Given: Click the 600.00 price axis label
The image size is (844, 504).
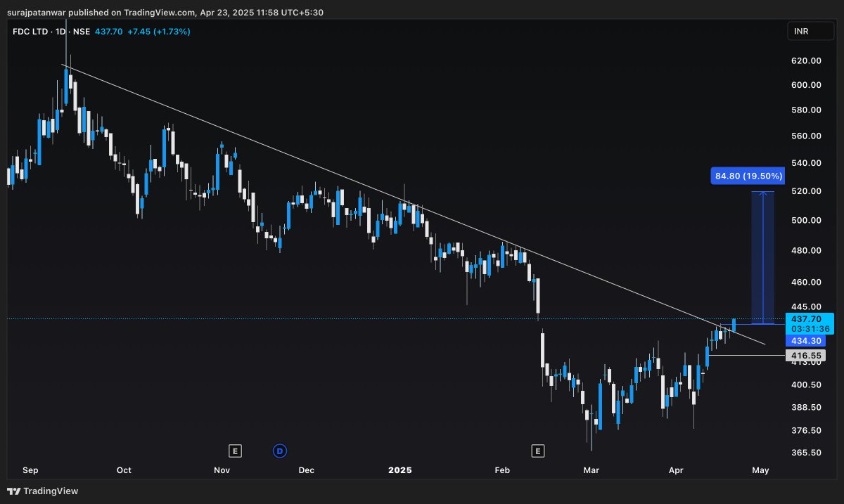Looking at the screenshot, I should click(806, 85).
